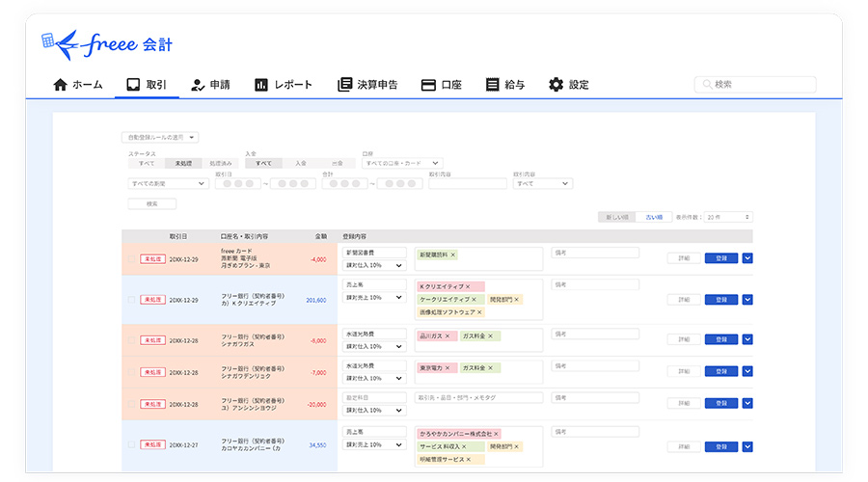Screen dimensions: 868x482
Task: Open the arrow menu beside first 登録 button
Action: pos(747,258)
